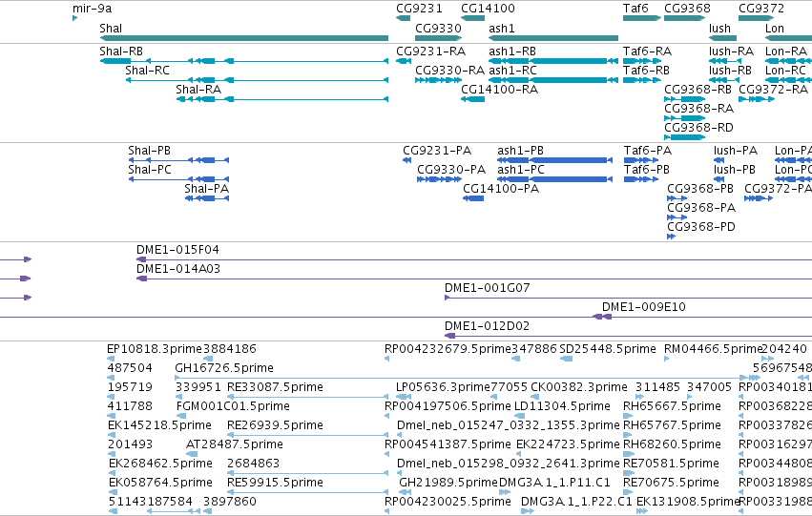Select the ash1-RC transcript glyph
The image size is (812, 516).
pyautogui.click(x=553, y=80)
